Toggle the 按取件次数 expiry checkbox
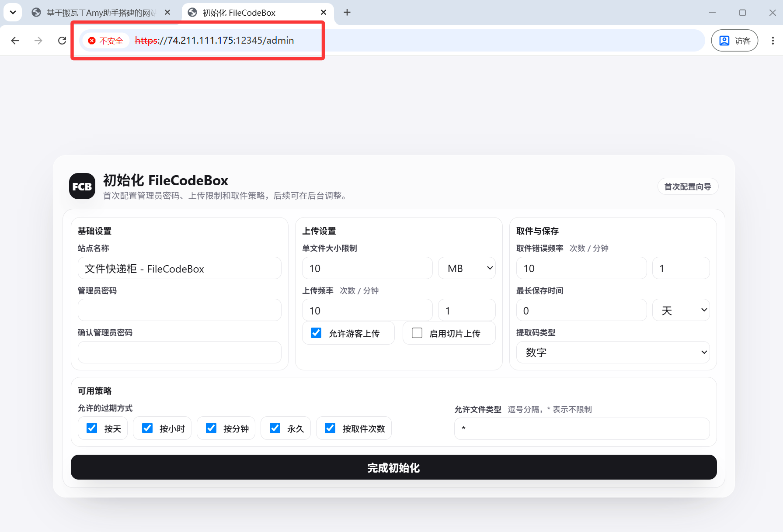This screenshot has height=532, width=783. pos(330,428)
